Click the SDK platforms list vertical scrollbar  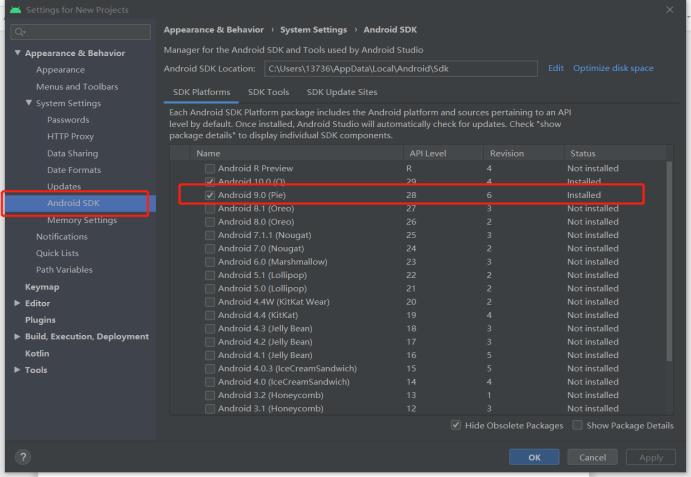pos(669,261)
